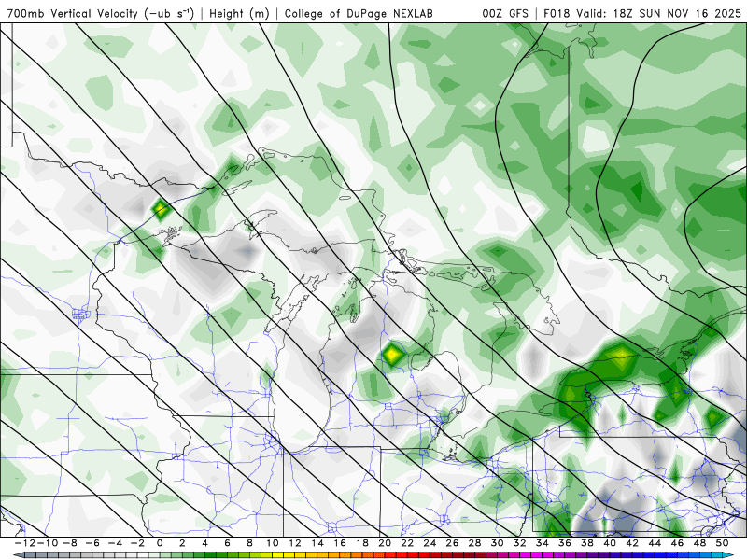Image resolution: width=747 pixels, height=560 pixels.
Task: Click the '48' value on color scale
Action: coord(699,543)
